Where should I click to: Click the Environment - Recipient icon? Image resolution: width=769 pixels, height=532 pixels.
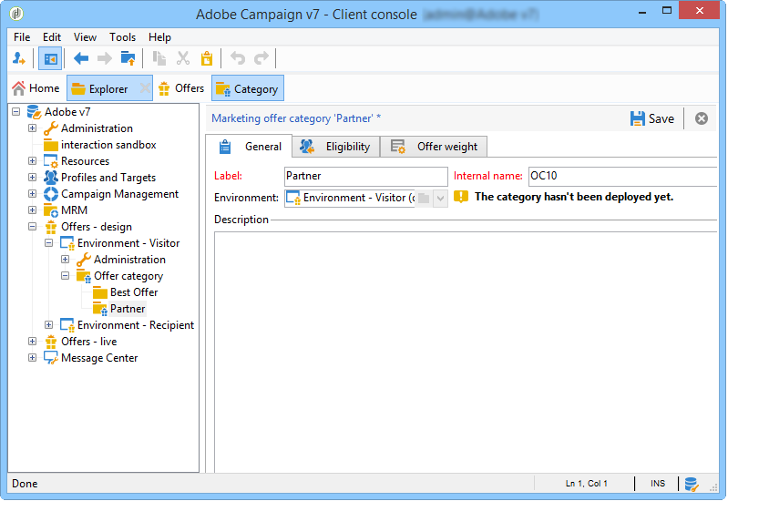[67, 325]
